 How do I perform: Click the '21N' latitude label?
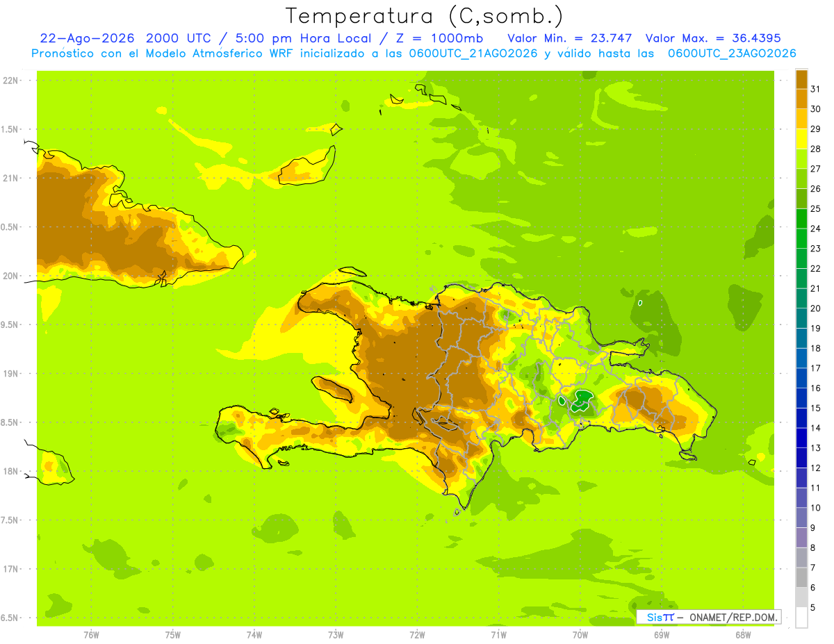(10, 178)
